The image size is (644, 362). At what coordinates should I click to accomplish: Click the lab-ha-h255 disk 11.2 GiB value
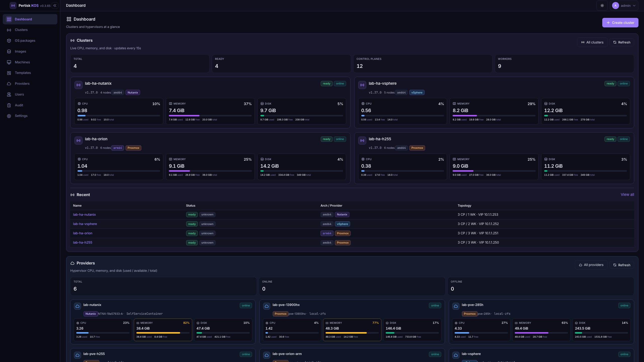click(x=553, y=166)
